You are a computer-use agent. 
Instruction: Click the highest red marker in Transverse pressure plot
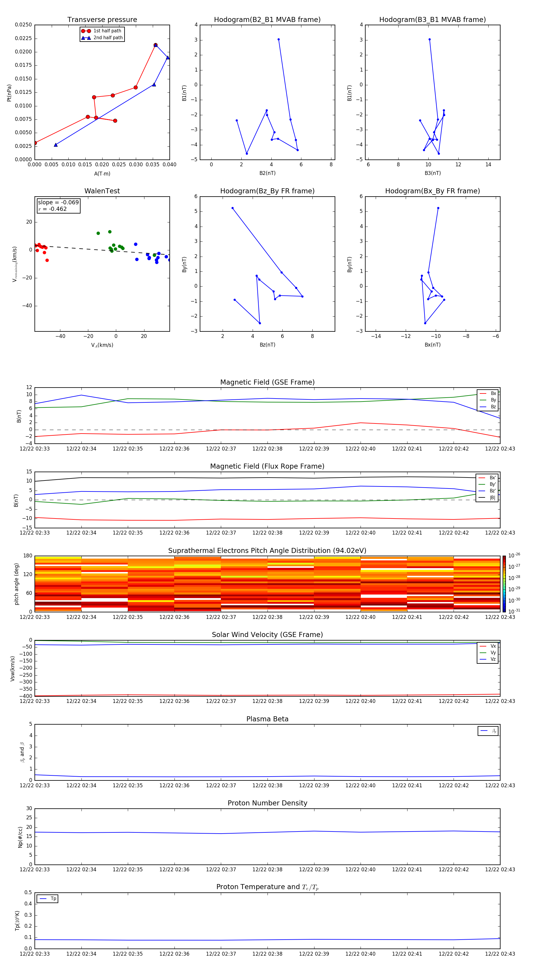click(155, 45)
